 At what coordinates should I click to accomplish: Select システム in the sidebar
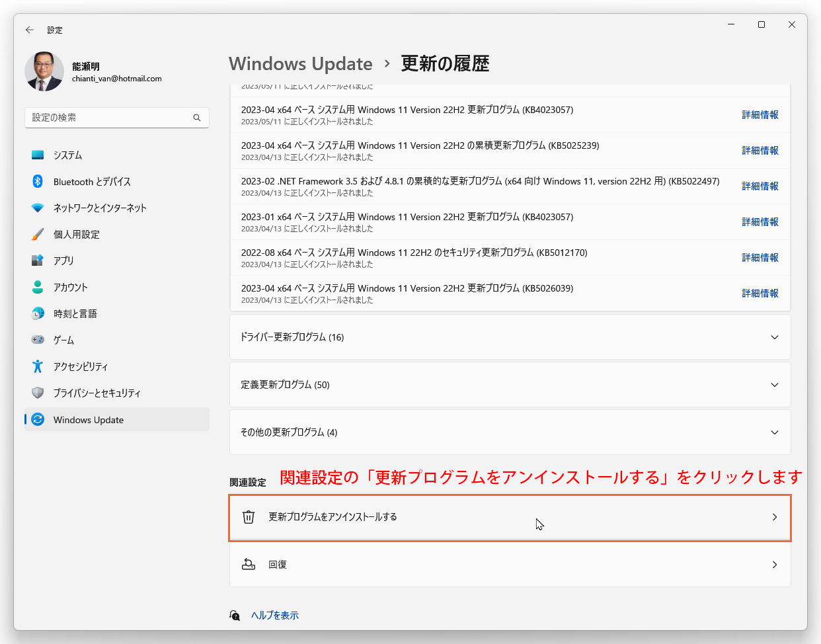pos(117,155)
